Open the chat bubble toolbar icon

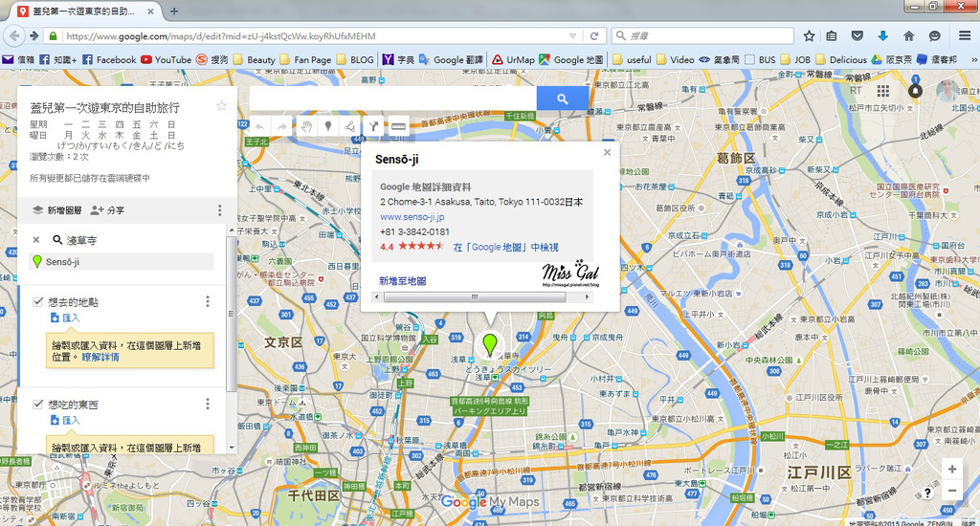(x=935, y=36)
